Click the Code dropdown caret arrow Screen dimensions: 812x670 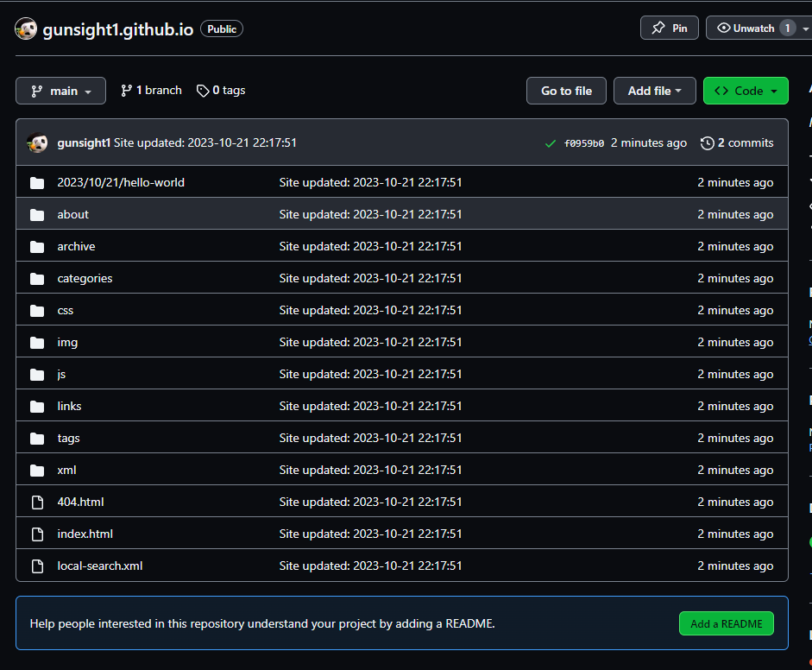pyautogui.click(x=774, y=92)
